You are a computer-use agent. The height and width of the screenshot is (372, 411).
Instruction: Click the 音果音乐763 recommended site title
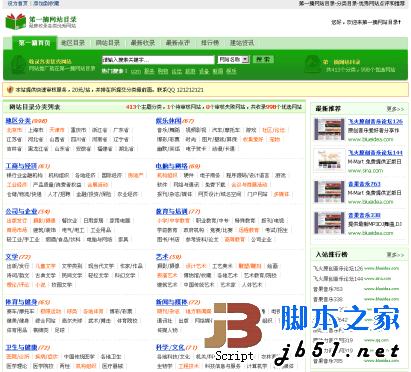(364, 184)
